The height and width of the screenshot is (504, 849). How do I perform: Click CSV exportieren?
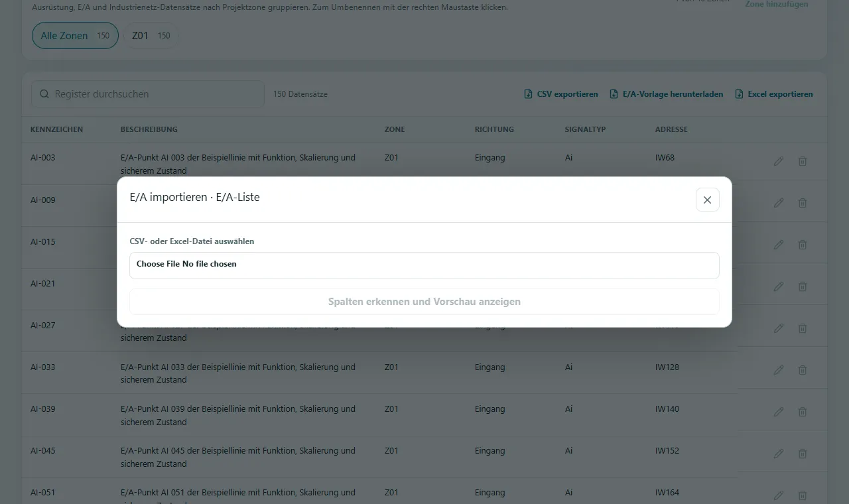561,94
